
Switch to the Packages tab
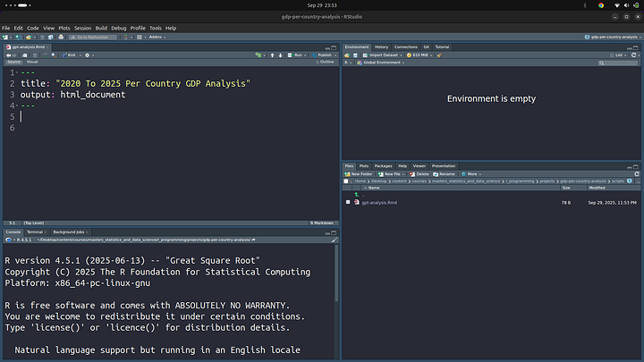[383, 166]
